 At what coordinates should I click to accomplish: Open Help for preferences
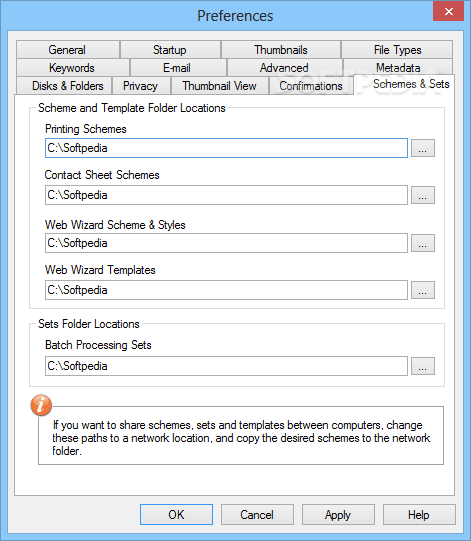point(419,515)
